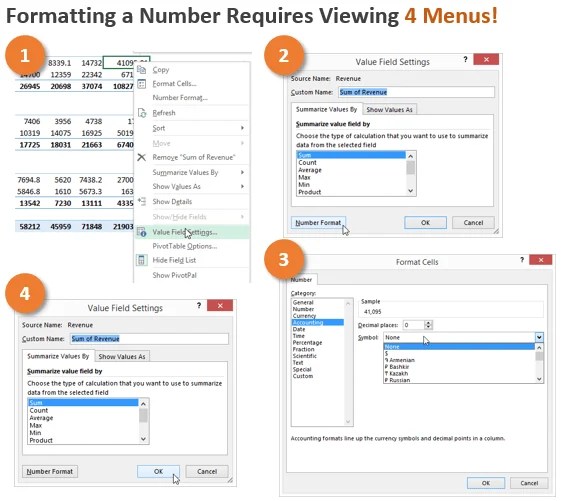Click help question mark in Format Cells dialog
The image size is (561, 501).
[522, 259]
